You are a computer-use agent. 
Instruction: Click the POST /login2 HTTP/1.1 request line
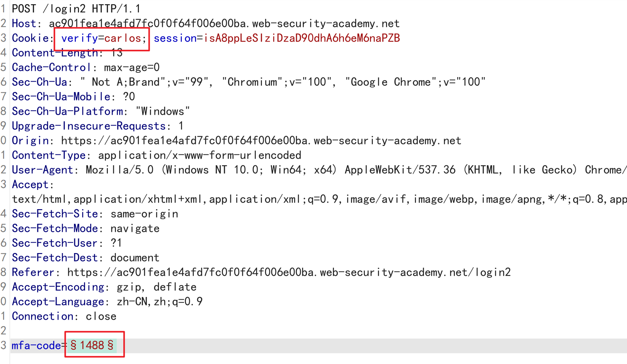point(76,9)
